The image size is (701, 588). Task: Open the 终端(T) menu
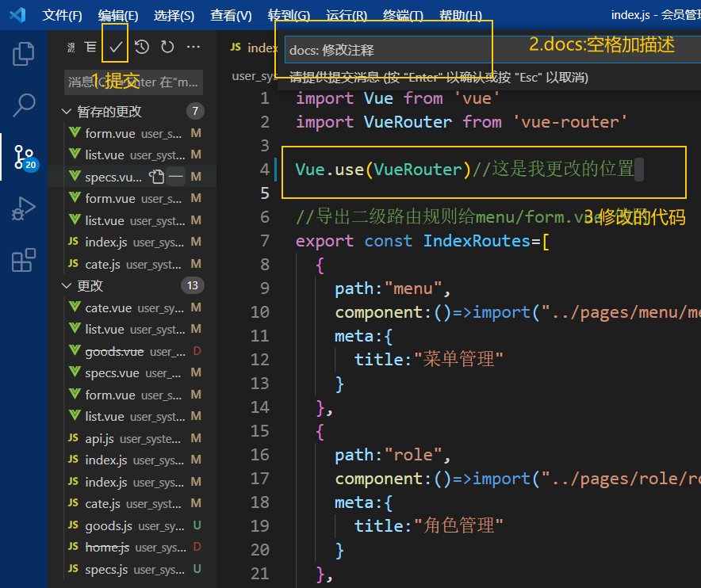coord(403,15)
